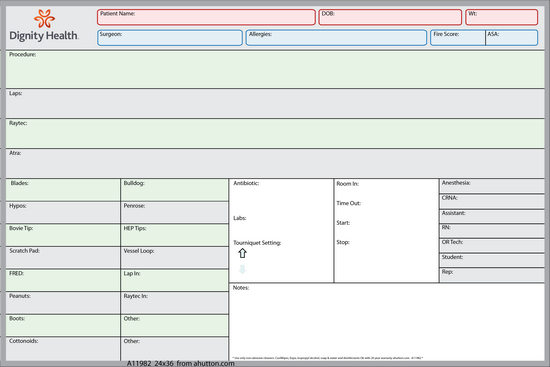550x367 pixels.
Task: Click the Room In time label
Action: click(x=348, y=184)
